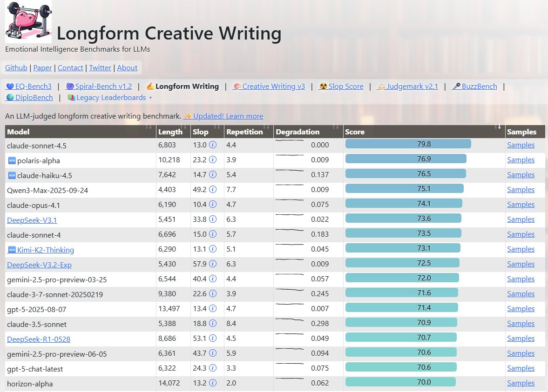This screenshot has width=548, height=392.
Task: Click length value 14,072
Action: (169, 383)
